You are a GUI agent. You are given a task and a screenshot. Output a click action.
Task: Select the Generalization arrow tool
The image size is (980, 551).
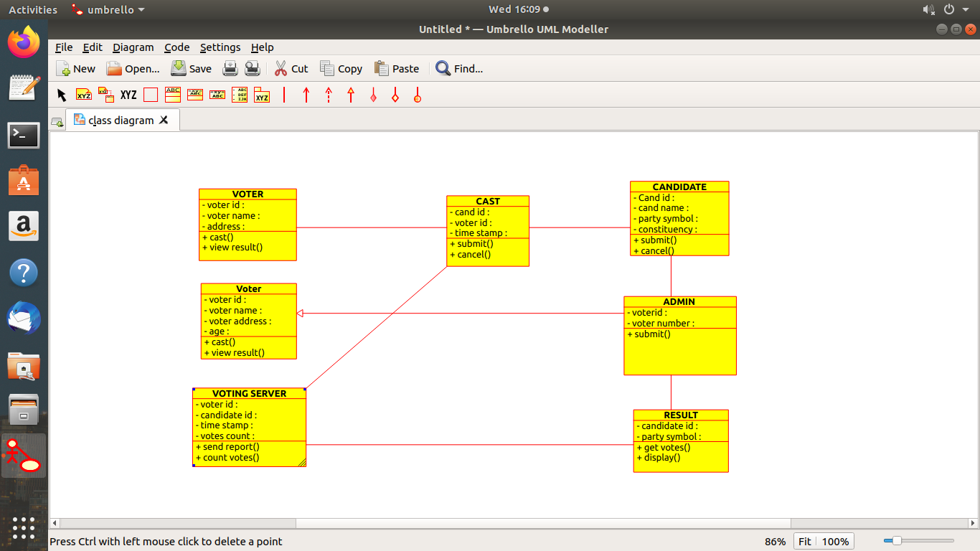click(x=350, y=94)
